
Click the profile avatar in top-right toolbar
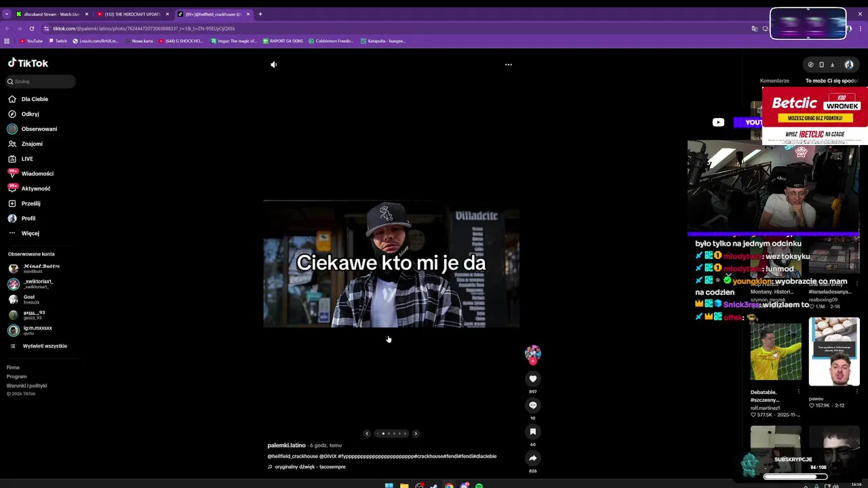tap(848, 64)
